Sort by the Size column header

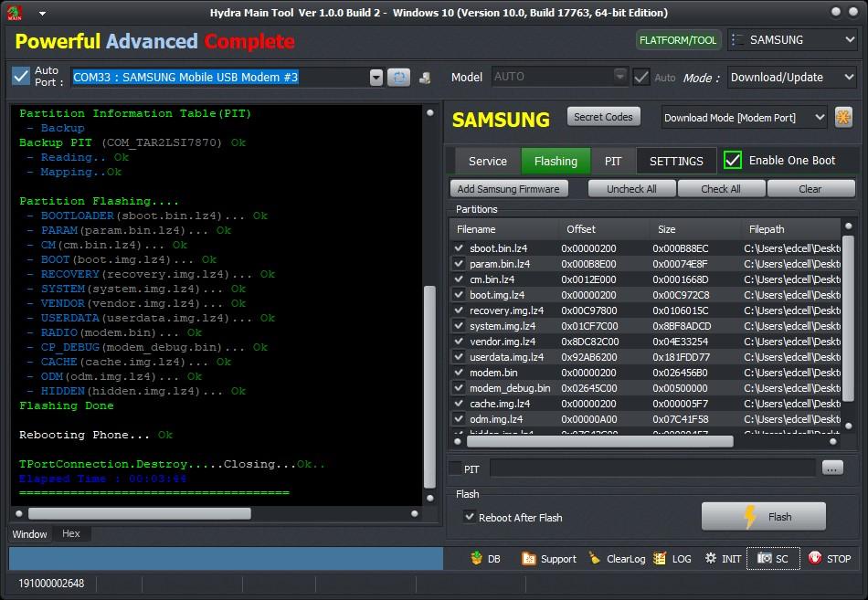pos(695,229)
